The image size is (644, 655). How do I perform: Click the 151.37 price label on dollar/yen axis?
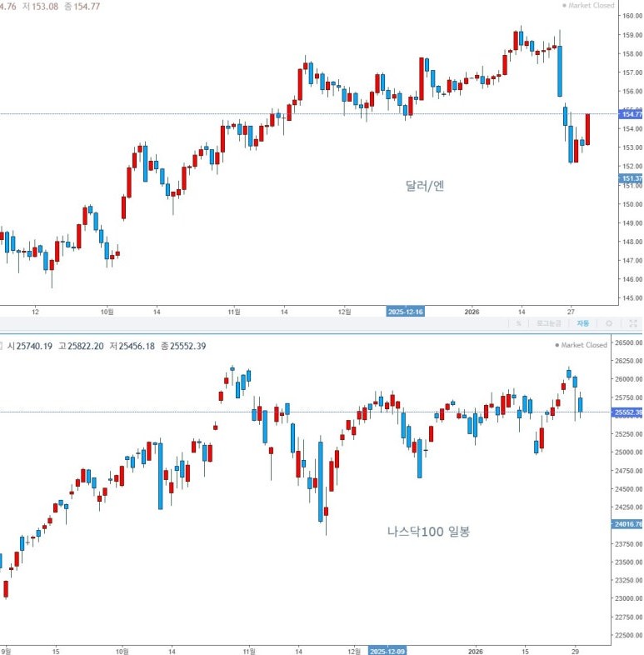tap(631, 178)
